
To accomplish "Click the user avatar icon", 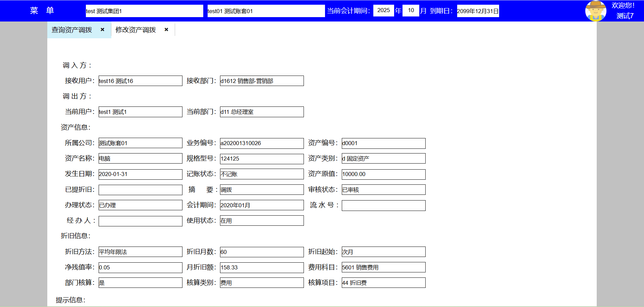I will pos(596,11).
